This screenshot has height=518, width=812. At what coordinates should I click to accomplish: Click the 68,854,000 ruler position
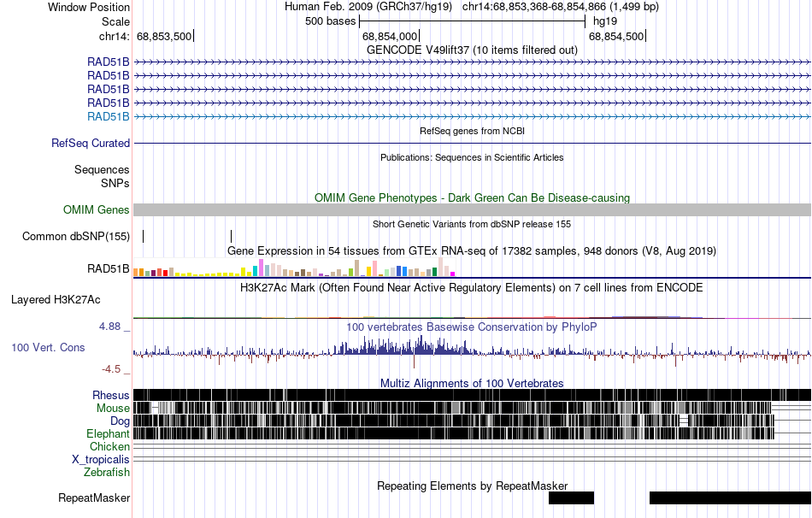coord(390,36)
